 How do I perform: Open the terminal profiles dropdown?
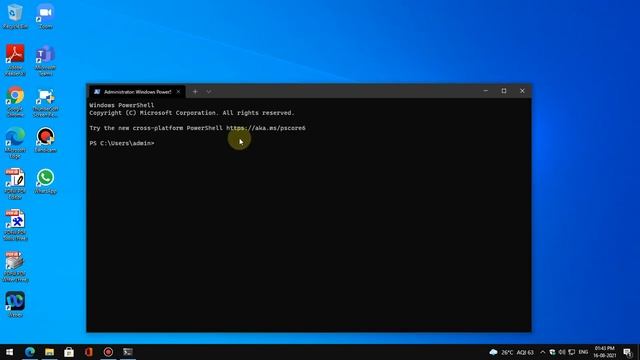click(x=209, y=92)
